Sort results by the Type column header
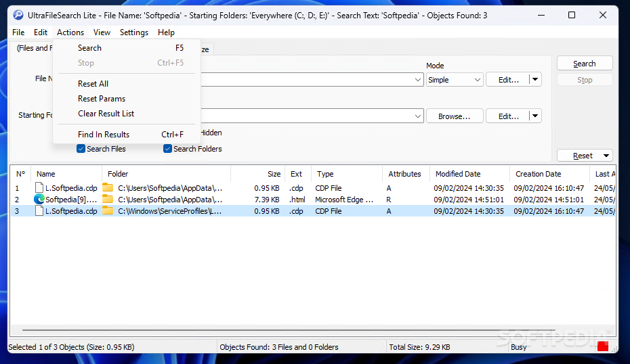Screen dimensions: 630x364 pyautogui.click(x=347, y=174)
